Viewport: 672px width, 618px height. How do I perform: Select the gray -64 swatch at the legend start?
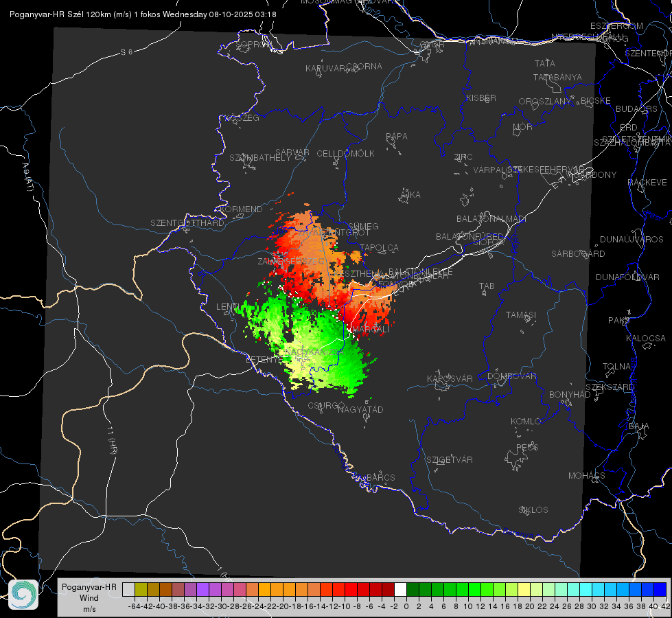pyautogui.click(x=128, y=589)
